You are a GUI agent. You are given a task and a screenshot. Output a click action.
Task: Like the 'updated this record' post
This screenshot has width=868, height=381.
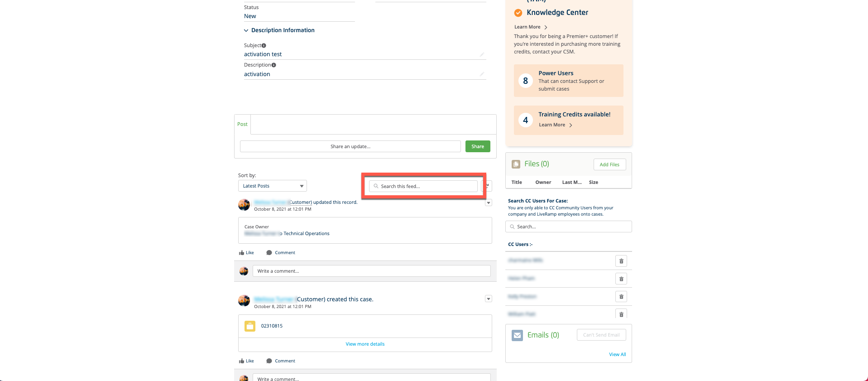tap(246, 253)
